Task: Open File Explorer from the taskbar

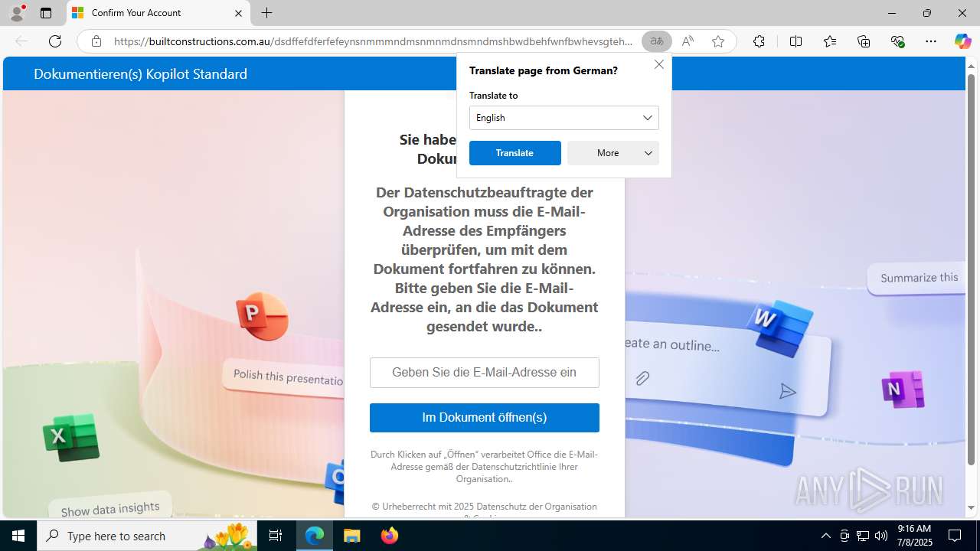Action: [351, 536]
